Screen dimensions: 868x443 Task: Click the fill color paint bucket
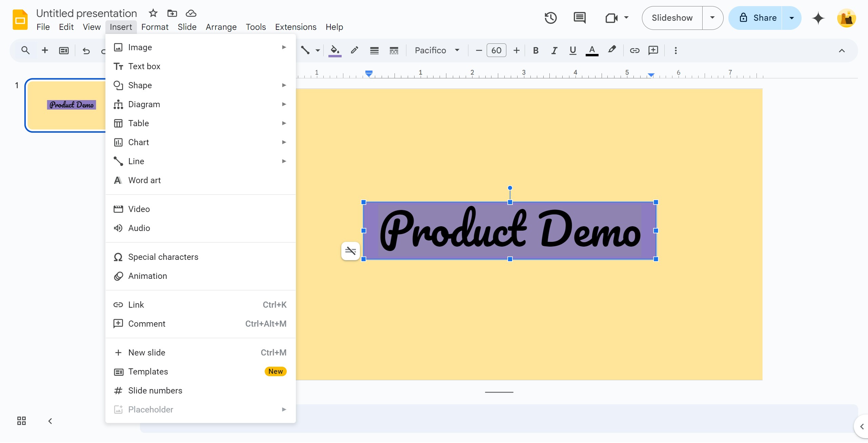point(335,50)
